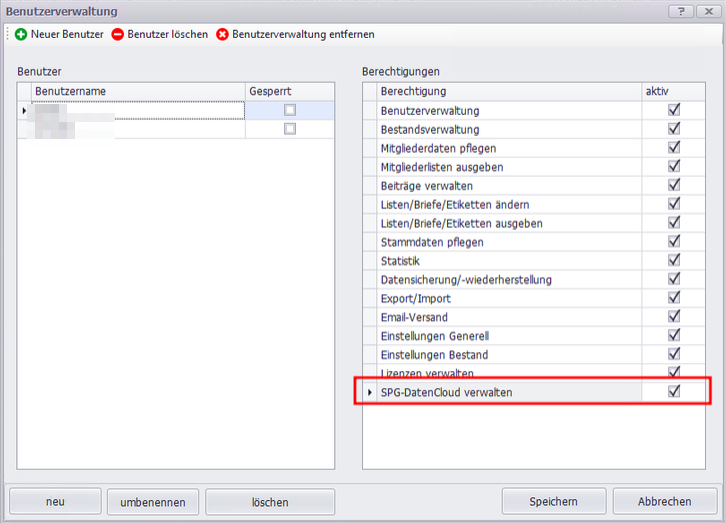Select the Statistik row text

[400, 261]
